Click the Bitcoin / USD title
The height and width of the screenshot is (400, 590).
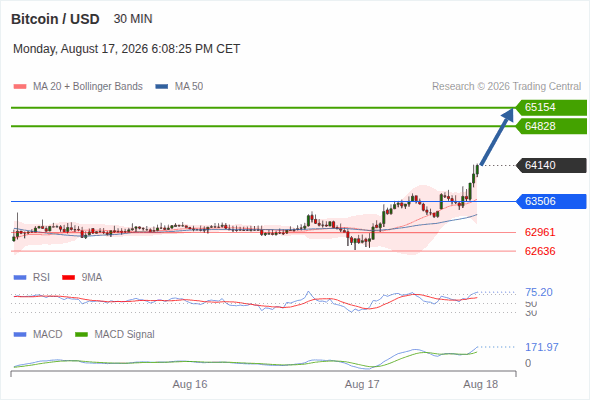55,19
